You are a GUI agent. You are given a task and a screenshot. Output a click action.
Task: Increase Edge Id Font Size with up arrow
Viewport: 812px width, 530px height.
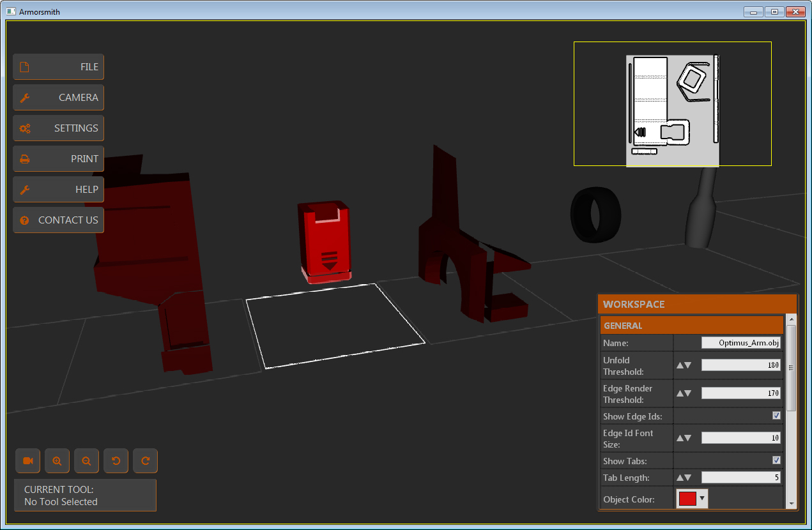[x=680, y=438]
